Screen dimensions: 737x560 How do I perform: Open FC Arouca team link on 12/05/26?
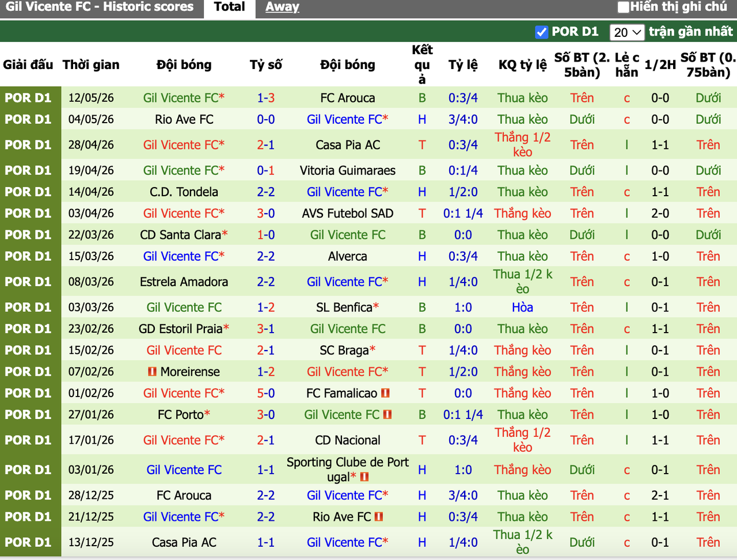coord(348,98)
